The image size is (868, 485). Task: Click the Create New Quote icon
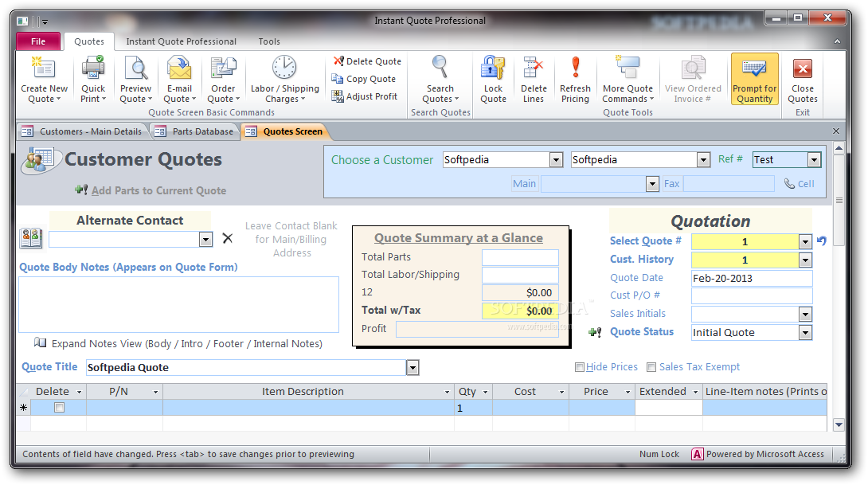click(x=45, y=80)
